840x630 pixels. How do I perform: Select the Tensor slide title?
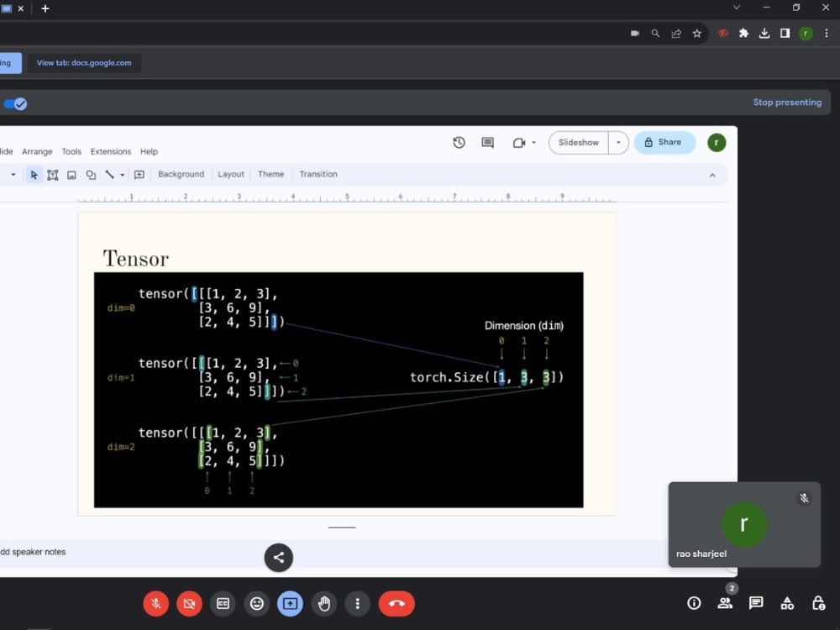pos(135,259)
